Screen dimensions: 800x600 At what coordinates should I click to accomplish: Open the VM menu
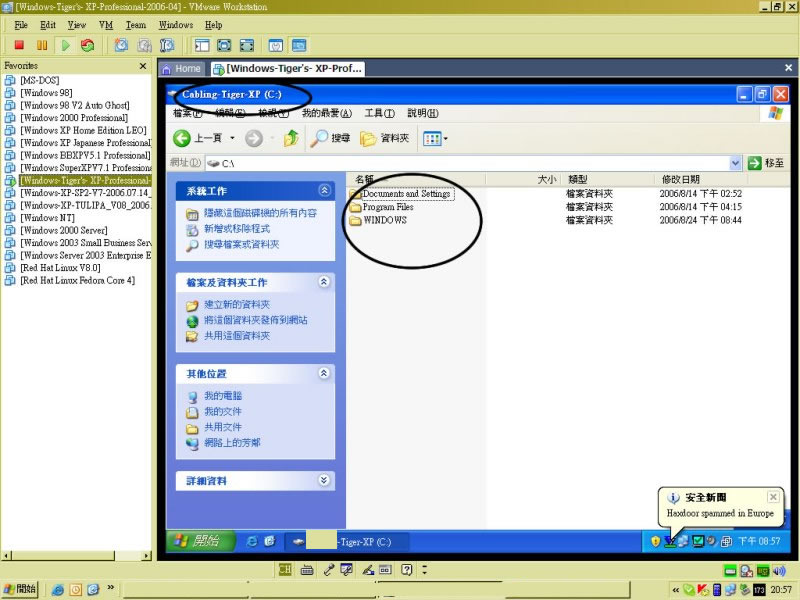click(106, 25)
